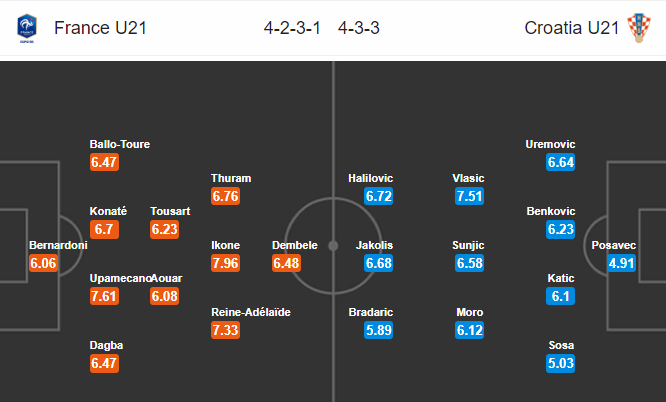Click Posavec's 4.91 rating badge
Screen dimensions: 666x402
pos(621,263)
